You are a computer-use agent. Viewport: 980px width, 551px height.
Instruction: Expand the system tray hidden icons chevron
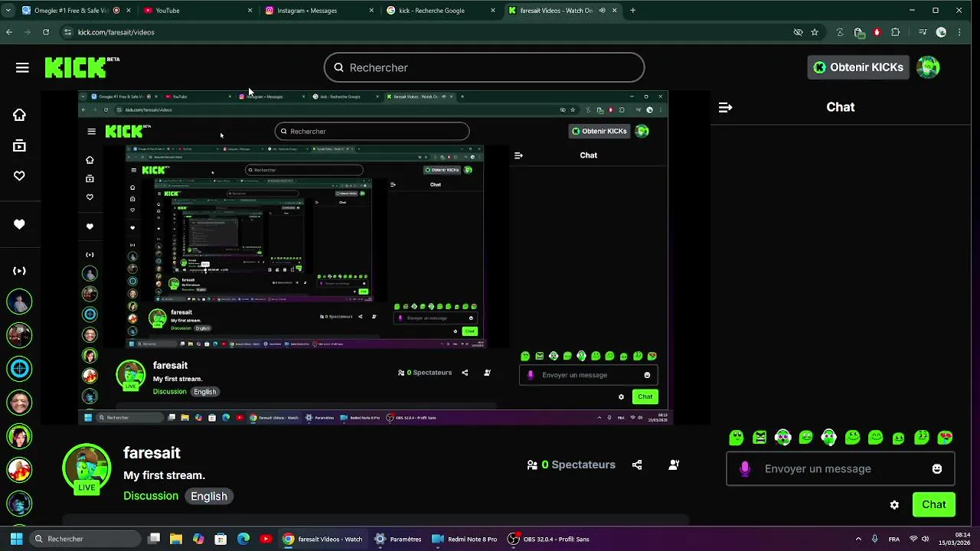(858, 539)
